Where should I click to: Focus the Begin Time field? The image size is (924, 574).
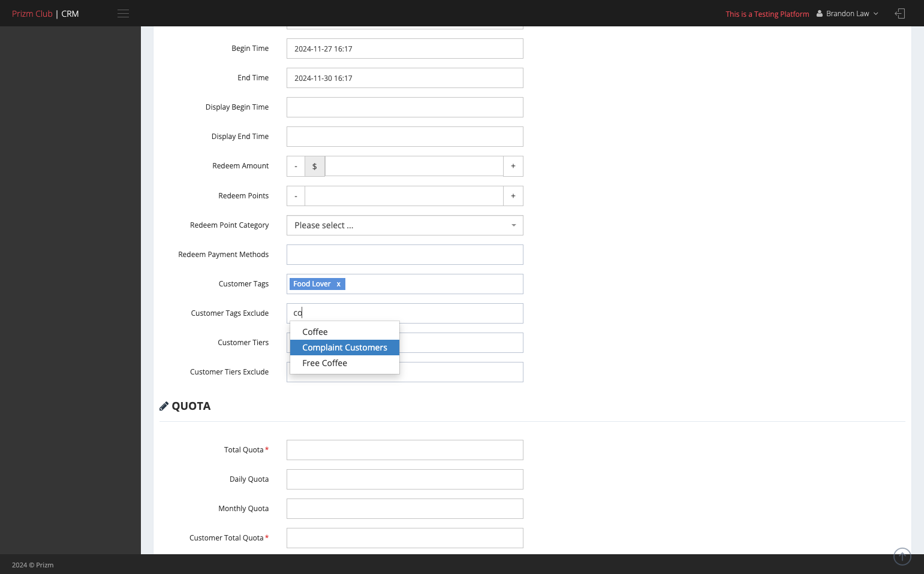(x=405, y=49)
